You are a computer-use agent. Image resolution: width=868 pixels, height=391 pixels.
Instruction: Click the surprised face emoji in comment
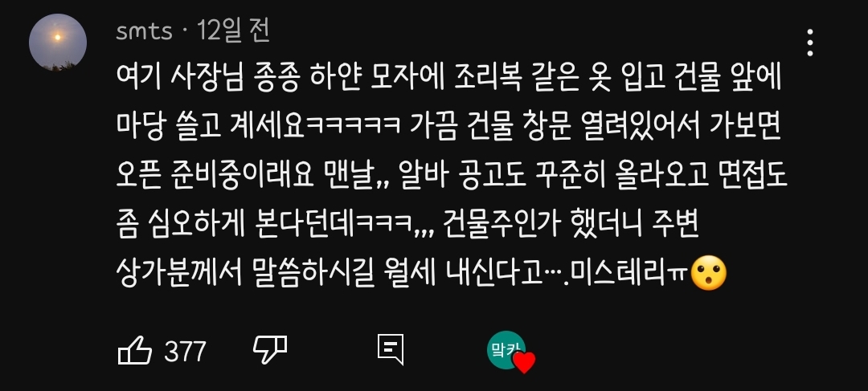point(709,273)
